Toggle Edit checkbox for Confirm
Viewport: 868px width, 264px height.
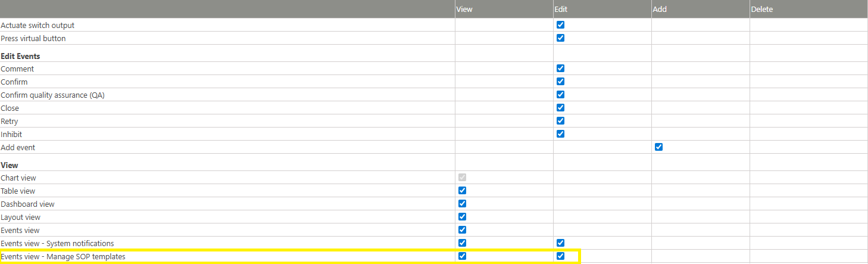560,82
